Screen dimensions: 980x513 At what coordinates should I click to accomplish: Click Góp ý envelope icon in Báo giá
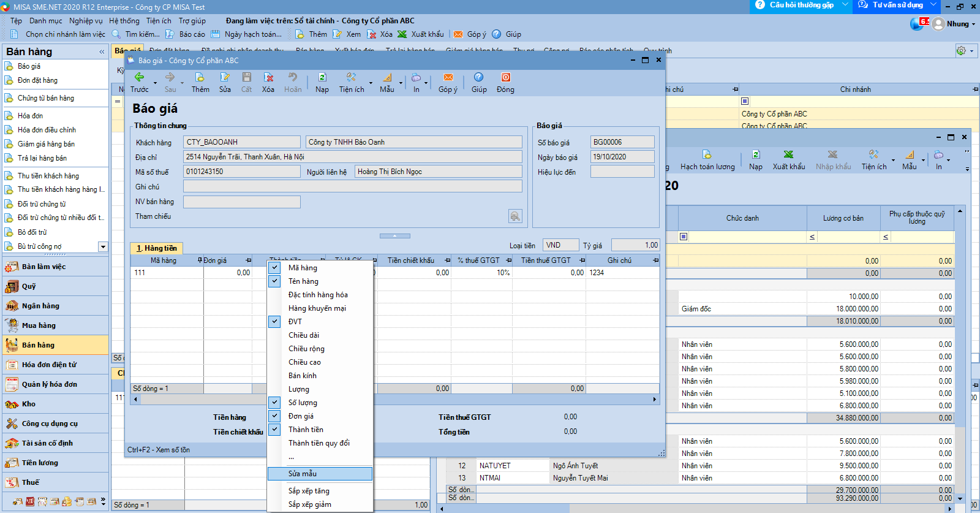448,77
